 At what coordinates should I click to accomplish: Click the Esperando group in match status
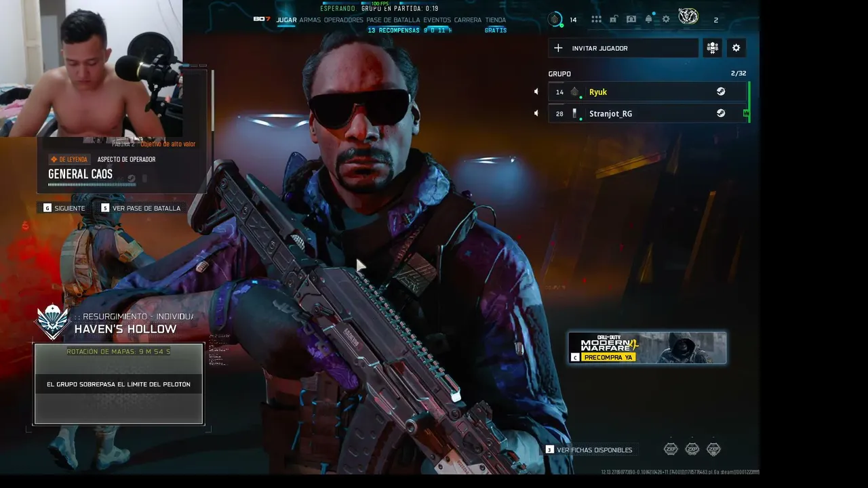point(379,9)
